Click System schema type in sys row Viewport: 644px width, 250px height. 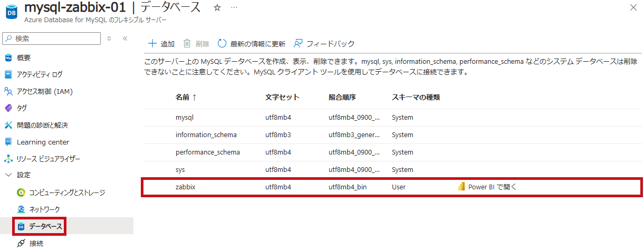[402, 170]
